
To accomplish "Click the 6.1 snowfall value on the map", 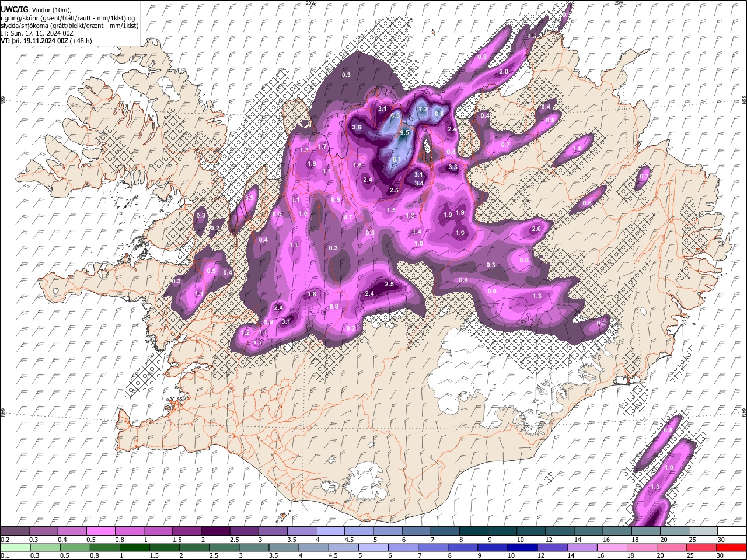I will pyautogui.click(x=397, y=159).
